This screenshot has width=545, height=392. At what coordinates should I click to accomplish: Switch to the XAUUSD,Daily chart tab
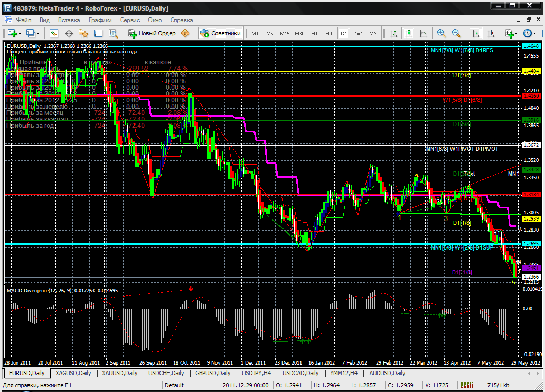point(119,373)
